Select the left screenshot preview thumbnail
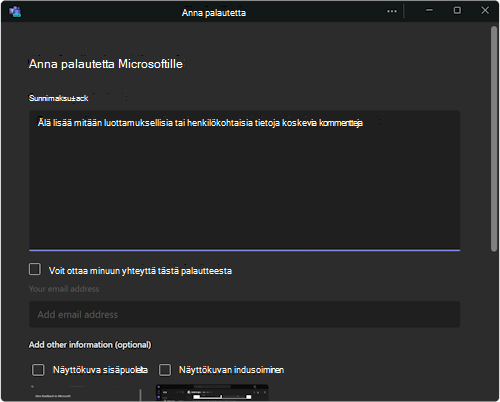This screenshot has width=500, height=402. pyautogui.click(x=85, y=393)
